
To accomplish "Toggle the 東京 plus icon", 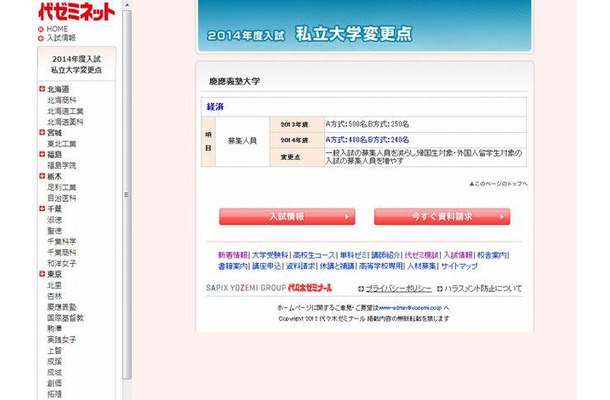I will click(42, 274).
